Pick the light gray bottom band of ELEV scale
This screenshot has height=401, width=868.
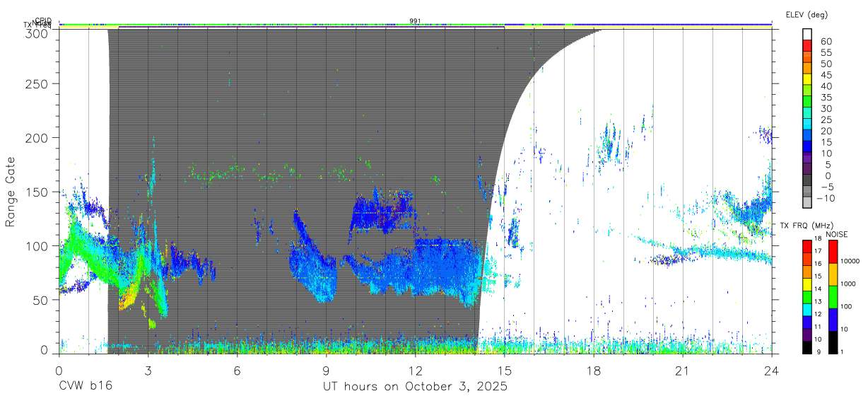click(808, 202)
